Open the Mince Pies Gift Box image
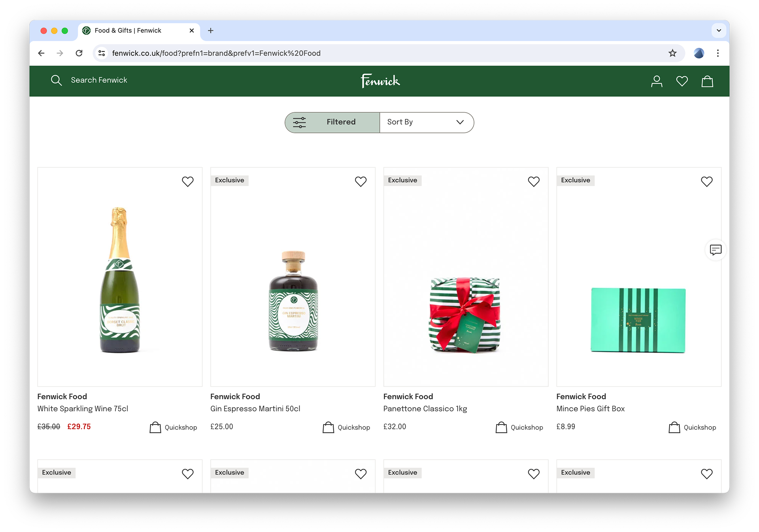This screenshot has height=532, width=759. click(638, 320)
